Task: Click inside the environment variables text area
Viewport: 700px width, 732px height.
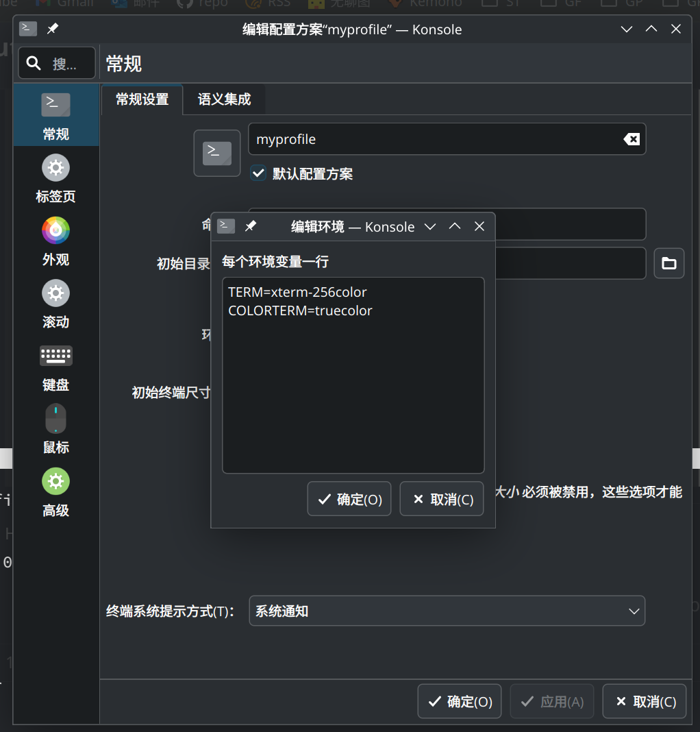Action: [x=353, y=376]
